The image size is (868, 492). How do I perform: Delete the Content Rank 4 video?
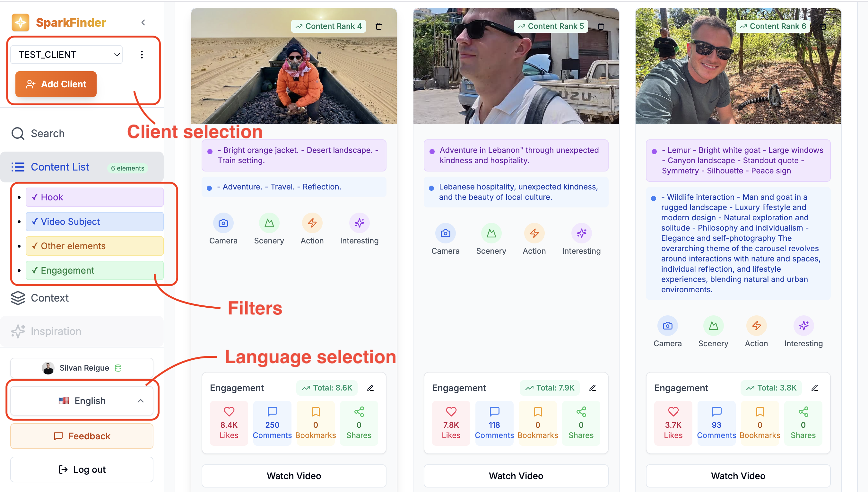379,26
